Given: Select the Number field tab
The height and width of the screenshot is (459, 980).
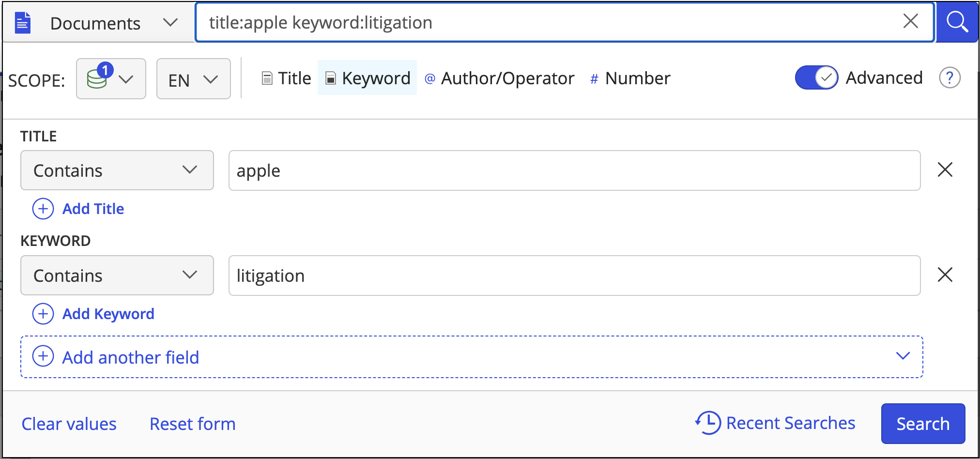Looking at the screenshot, I should pyautogui.click(x=630, y=78).
